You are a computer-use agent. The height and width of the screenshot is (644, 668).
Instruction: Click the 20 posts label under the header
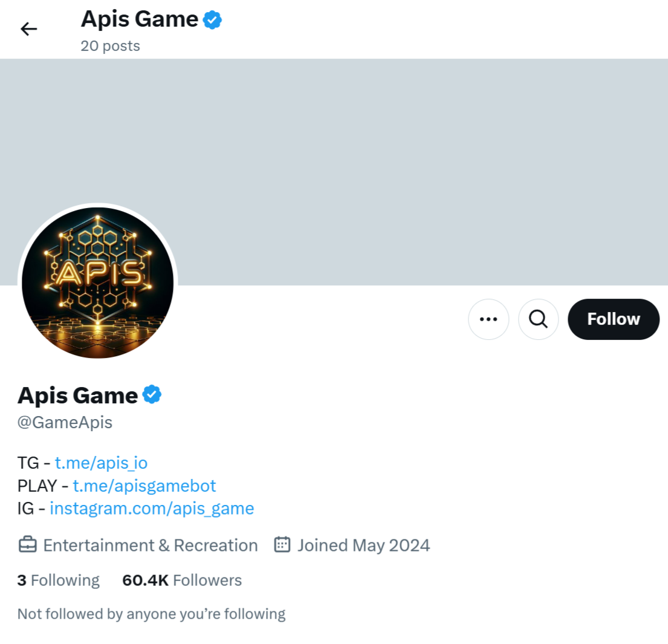[x=110, y=45]
